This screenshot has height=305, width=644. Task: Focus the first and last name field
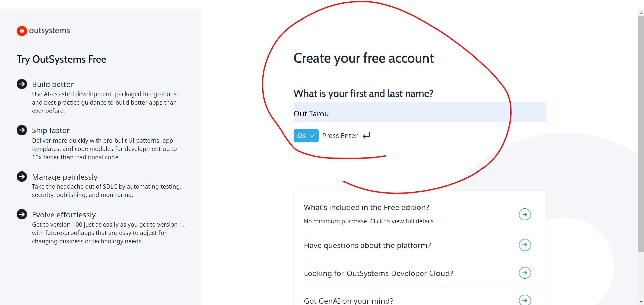point(419,112)
